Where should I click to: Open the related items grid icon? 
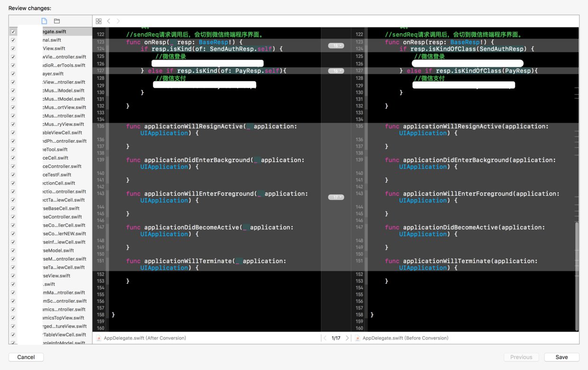coord(99,21)
